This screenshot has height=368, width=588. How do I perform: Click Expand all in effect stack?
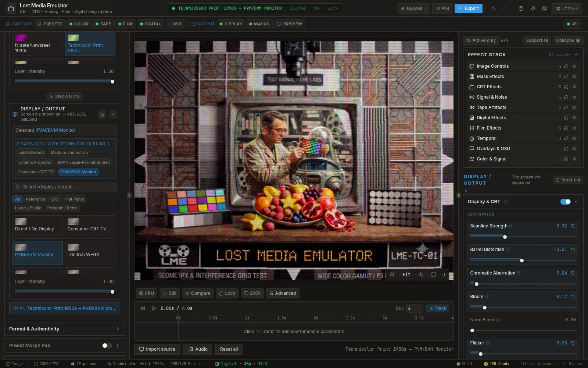tap(537, 40)
